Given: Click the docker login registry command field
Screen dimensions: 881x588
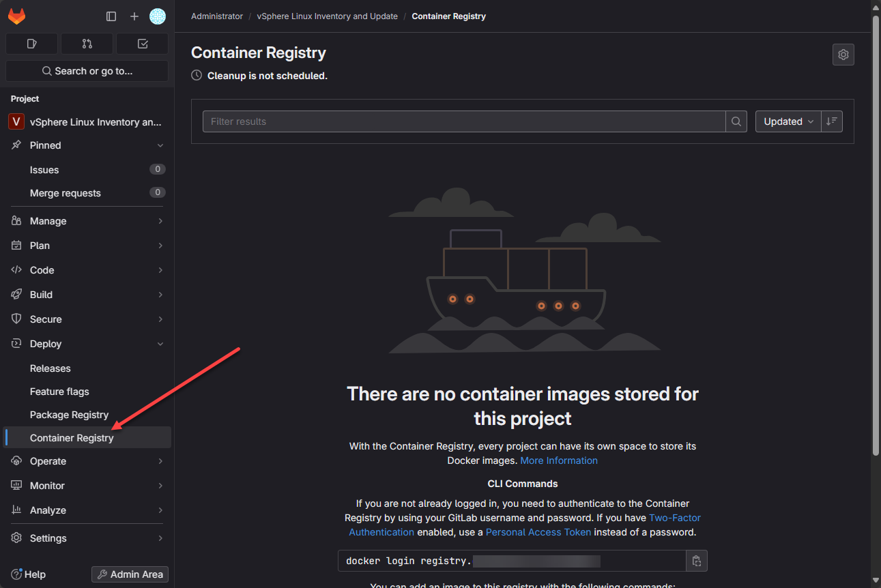Looking at the screenshot, I should (512, 561).
